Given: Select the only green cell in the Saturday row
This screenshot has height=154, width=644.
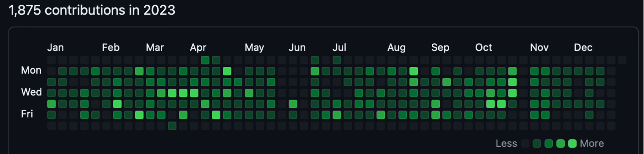Looking at the screenshot, I should [x=172, y=126].
